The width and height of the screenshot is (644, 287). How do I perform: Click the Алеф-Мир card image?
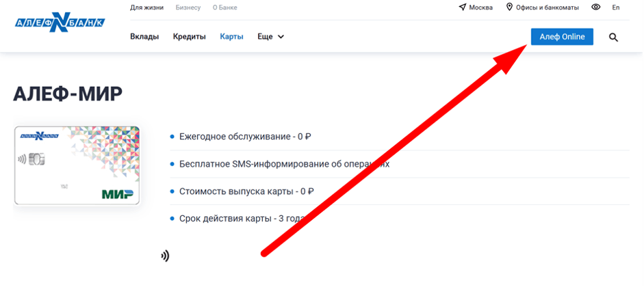(77, 165)
